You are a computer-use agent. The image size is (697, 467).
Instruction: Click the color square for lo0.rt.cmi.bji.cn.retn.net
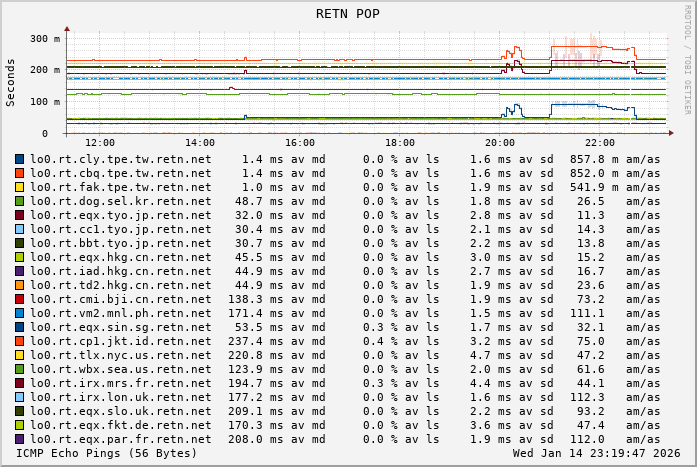20,299
